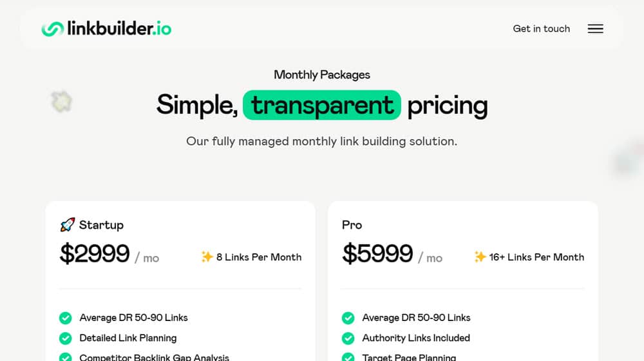Click the green highlighted word transparent

(x=322, y=105)
